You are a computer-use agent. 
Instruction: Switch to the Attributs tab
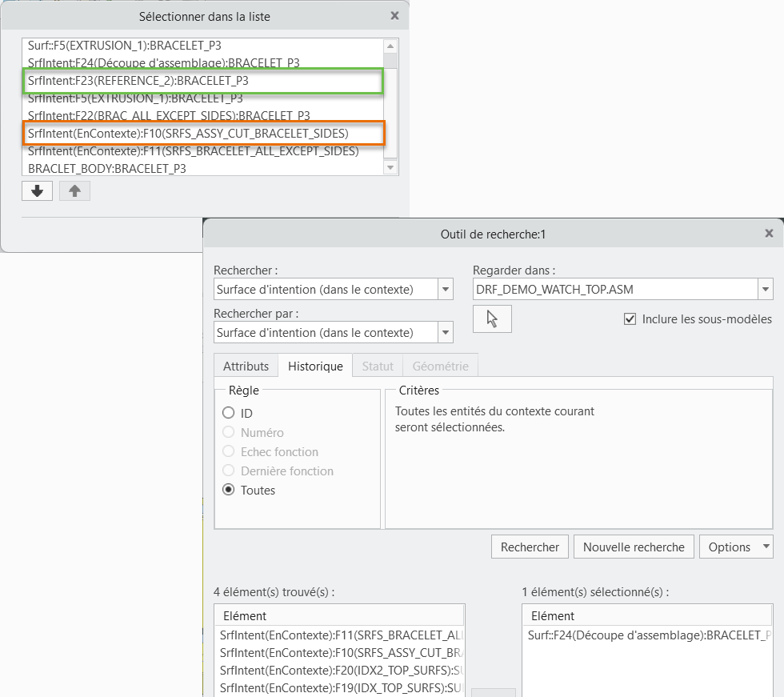pos(246,366)
